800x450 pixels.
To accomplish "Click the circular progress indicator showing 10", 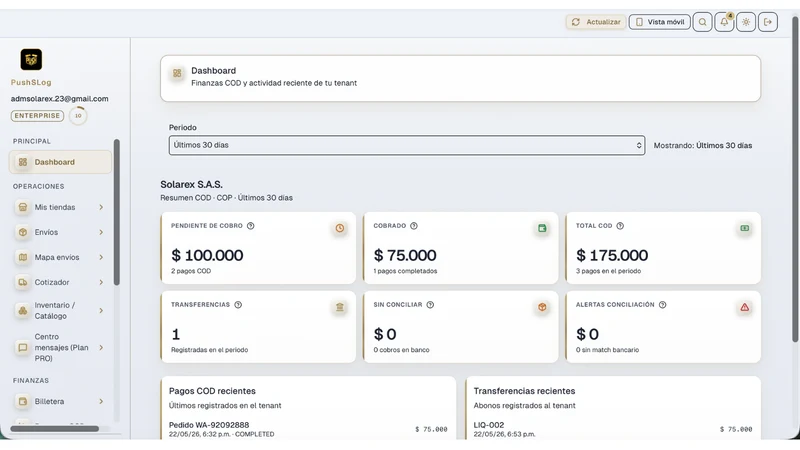I will click(78, 116).
